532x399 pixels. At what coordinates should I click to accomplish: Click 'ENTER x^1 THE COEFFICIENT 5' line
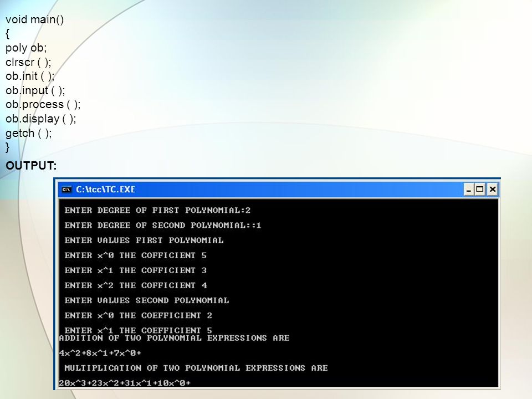pyautogui.click(x=138, y=330)
